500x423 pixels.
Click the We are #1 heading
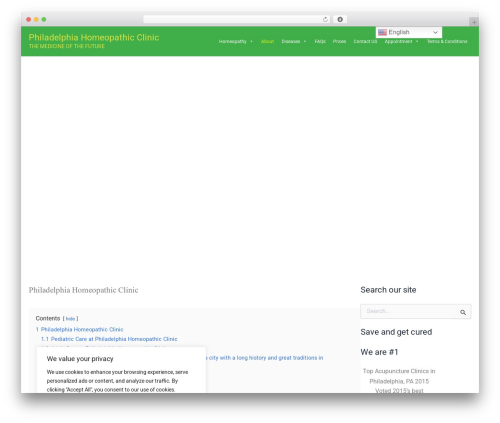click(x=379, y=352)
